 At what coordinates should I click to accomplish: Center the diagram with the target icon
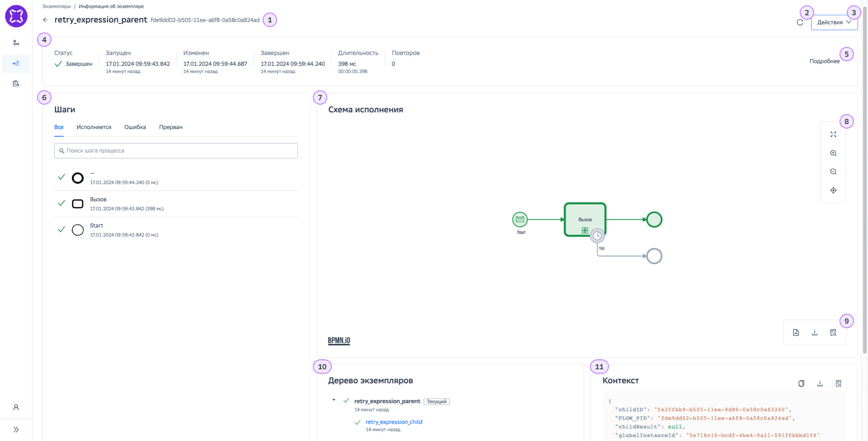[833, 190]
